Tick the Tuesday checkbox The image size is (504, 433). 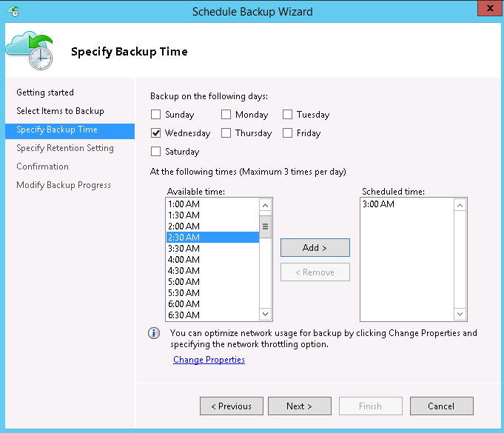(x=287, y=115)
